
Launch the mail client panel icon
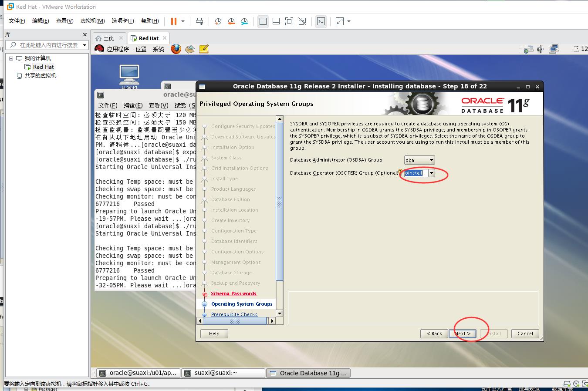(x=189, y=49)
